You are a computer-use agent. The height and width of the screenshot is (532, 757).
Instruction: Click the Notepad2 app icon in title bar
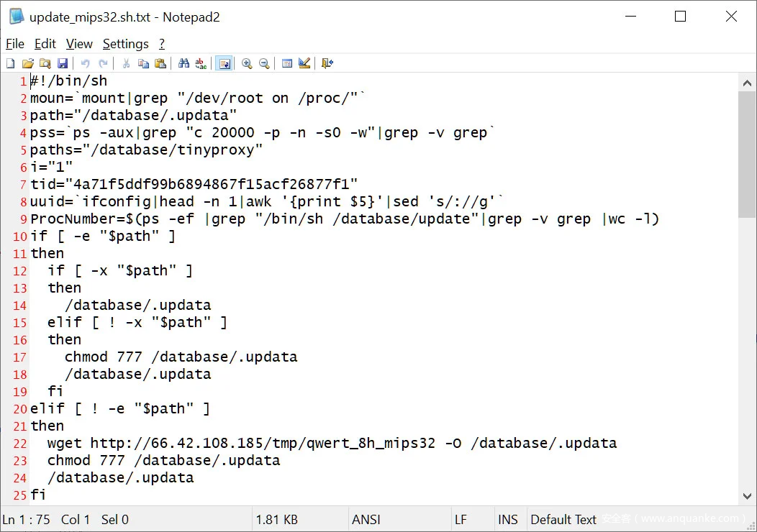(17, 17)
